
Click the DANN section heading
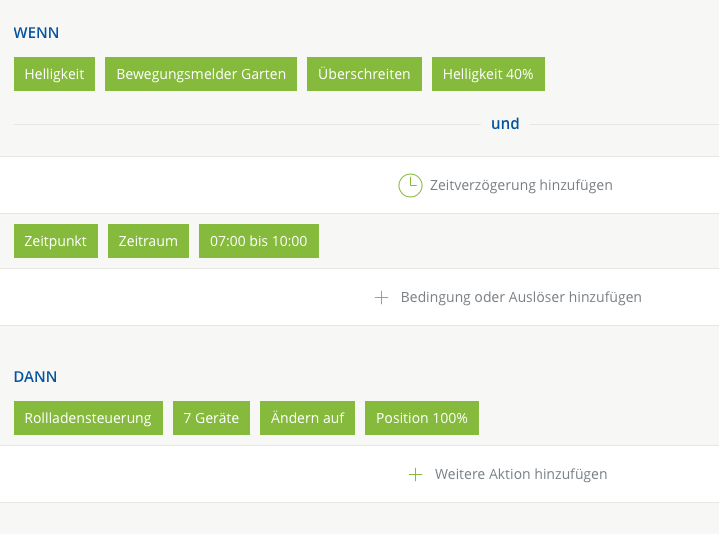[35, 377]
